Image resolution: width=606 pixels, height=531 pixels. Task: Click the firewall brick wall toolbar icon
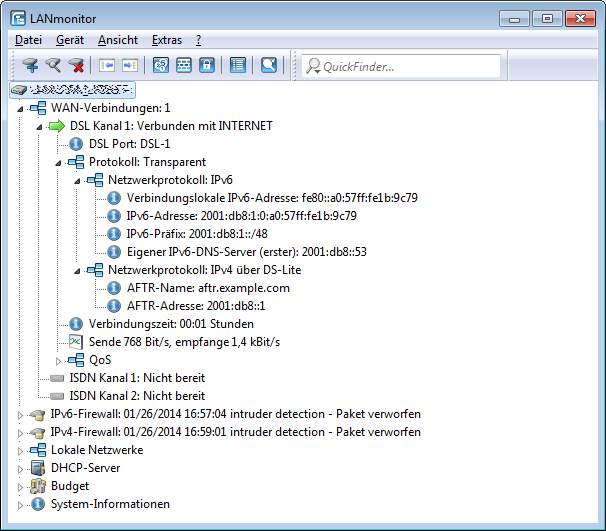184,66
